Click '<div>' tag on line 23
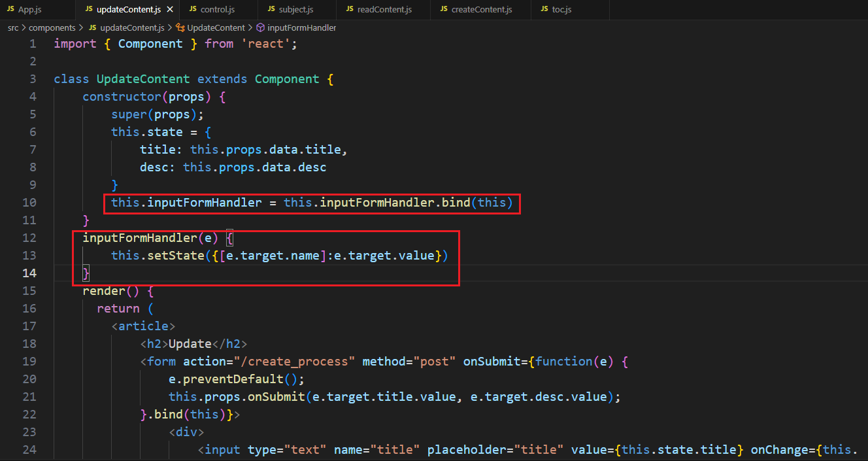The height and width of the screenshot is (461, 868). [x=186, y=432]
